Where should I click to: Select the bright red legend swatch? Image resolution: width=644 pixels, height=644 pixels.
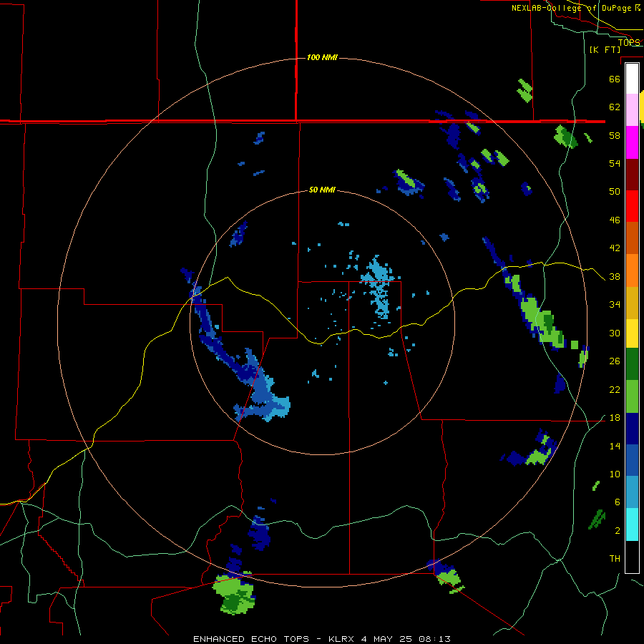click(632, 206)
